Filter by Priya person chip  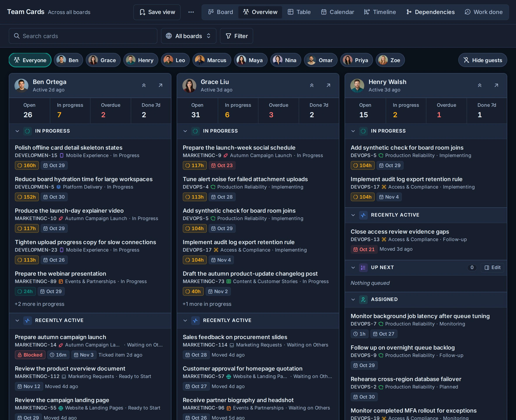357,60
